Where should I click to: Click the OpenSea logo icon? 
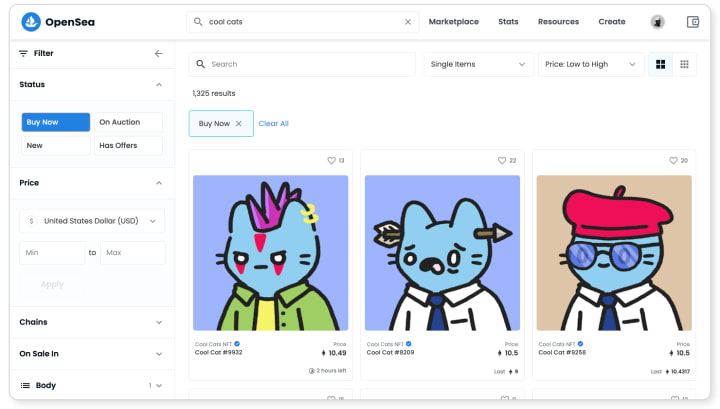(x=31, y=22)
